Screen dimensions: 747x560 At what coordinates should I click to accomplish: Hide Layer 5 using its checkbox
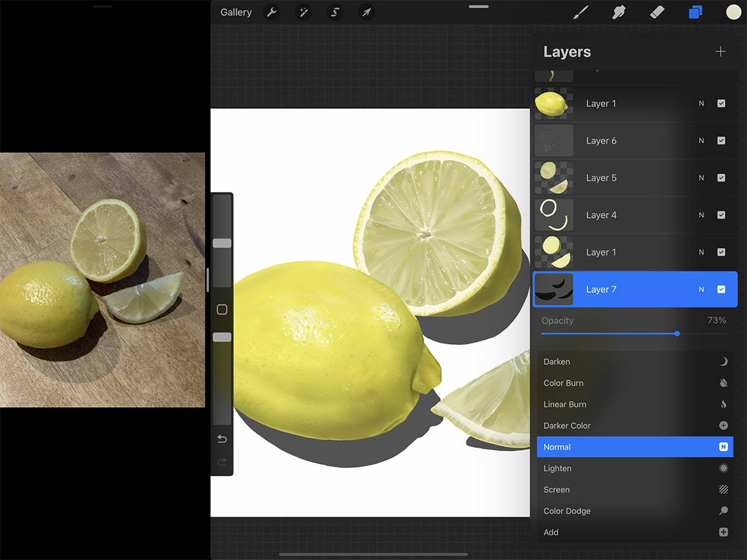tap(721, 178)
